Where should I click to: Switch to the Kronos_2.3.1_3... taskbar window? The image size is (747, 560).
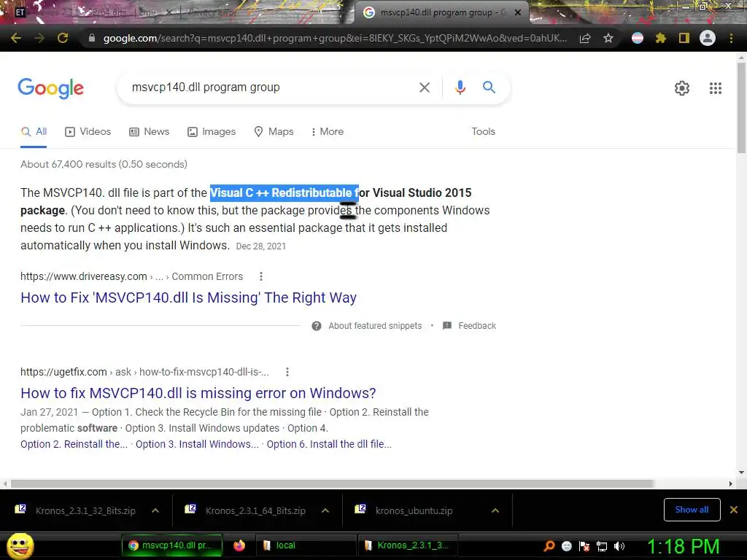click(408, 545)
